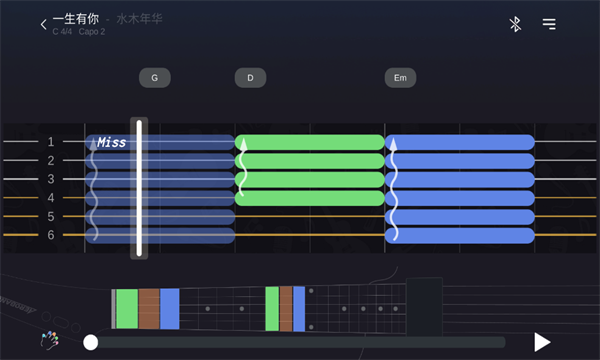The image size is (600, 360).
Task: Click the green D chord strum block
Action: (310, 170)
